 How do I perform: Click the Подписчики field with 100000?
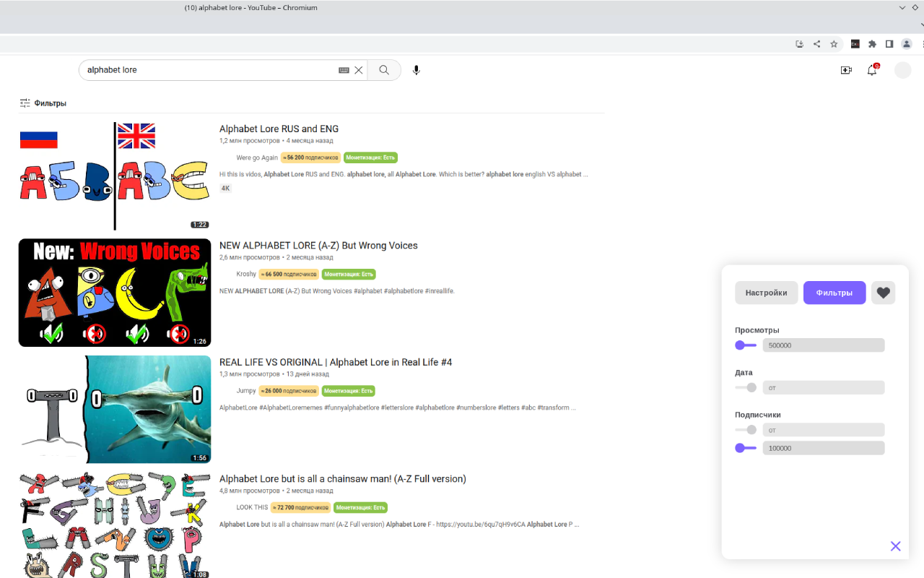point(824,448)
